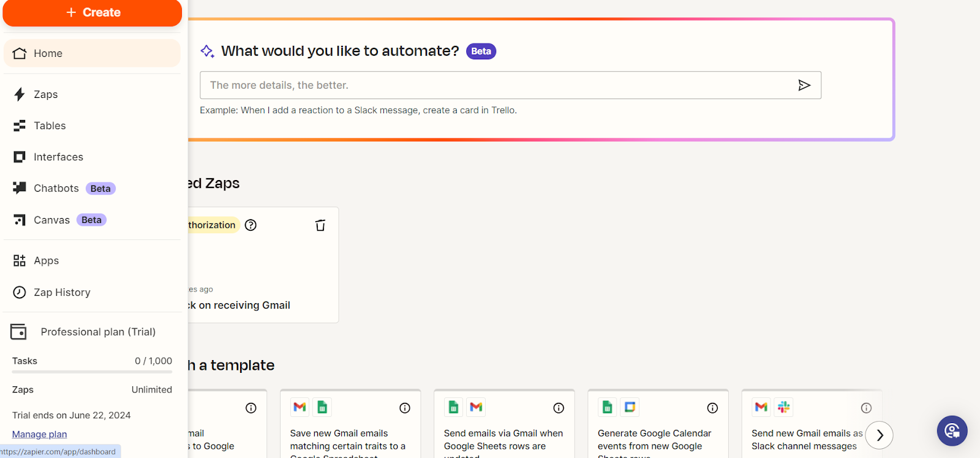
Task: Click Google Calendar icon on Generate events card
Action: [630, 407]
